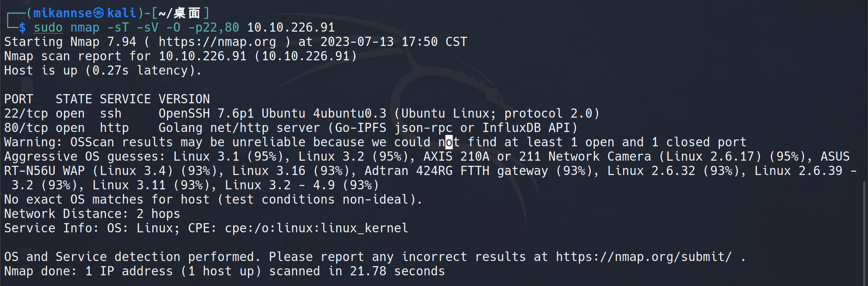Viewport: 868px width, 286px height.
Task: Click the "21.78 seconds" scan time
Action: coord(397,271)
